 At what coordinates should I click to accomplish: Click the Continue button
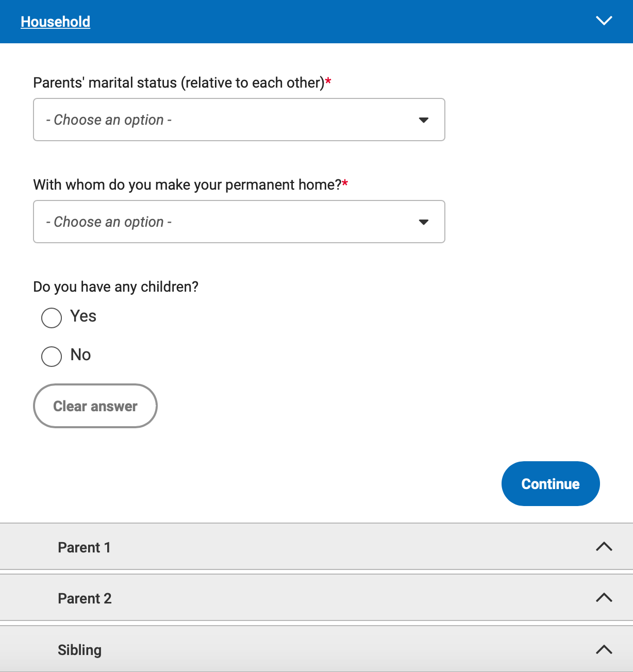coord(550,483)
